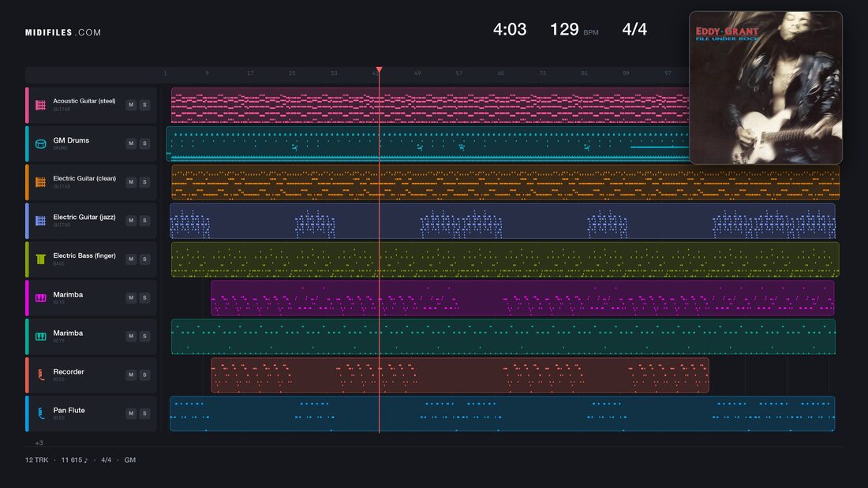Click the GM label in status bar
The height and width of the screenshot is (488, 868).
130,460
